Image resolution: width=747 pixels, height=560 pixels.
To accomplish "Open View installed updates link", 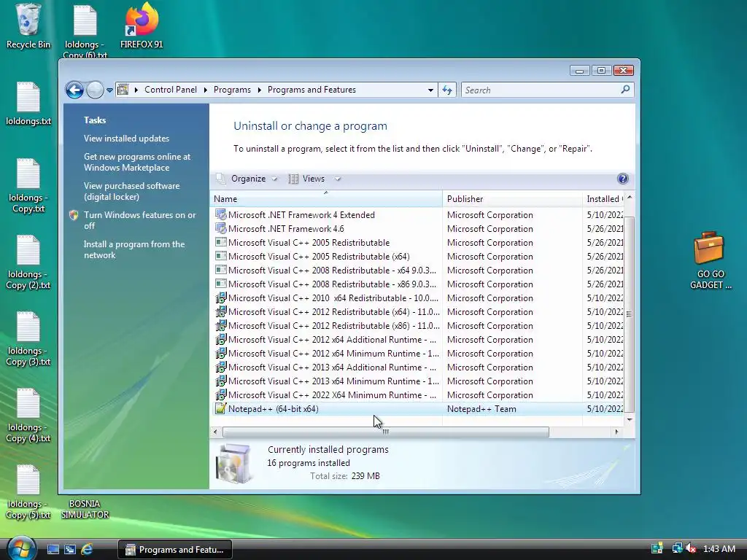I will click(126, 139).
